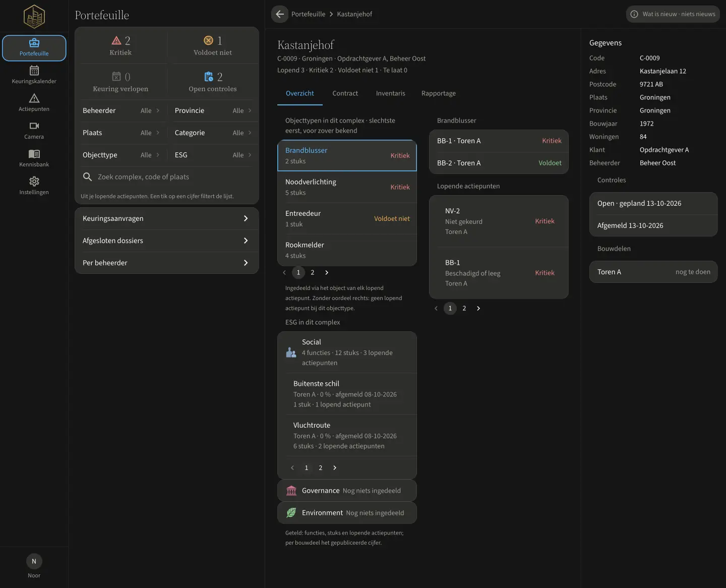Image resolution: width=726 pixels, height=588 pixels.
Task: Click the Social people icon
Action: [291, 352]
